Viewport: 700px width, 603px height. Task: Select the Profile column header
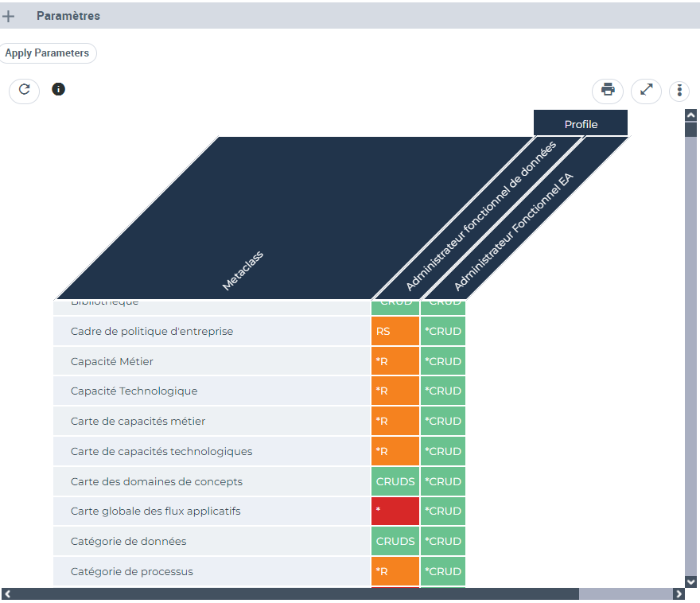click(580, 123)
